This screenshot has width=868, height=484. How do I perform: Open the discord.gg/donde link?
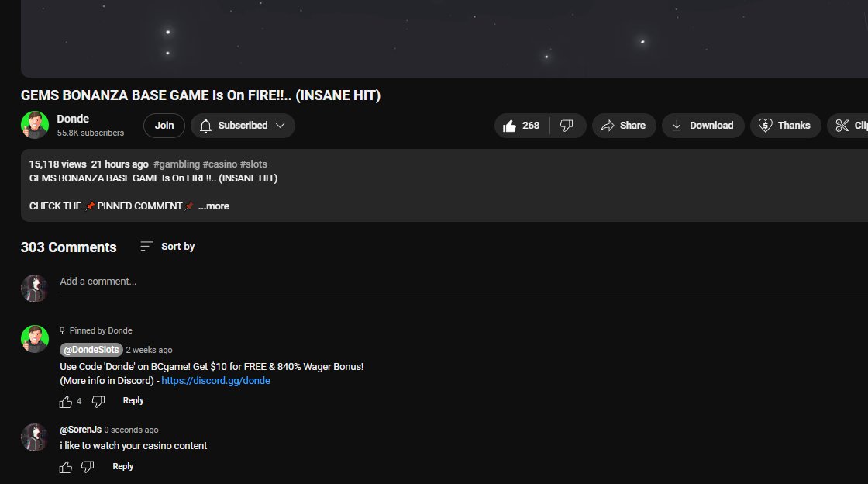216,380
